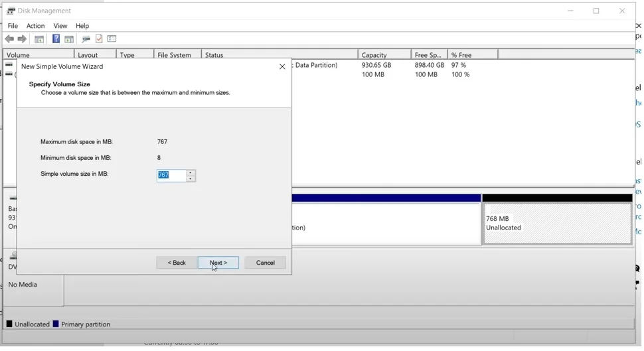Click the Back button in the wizard
This screenshot has height=351, width=644.
tap(177, 263)
